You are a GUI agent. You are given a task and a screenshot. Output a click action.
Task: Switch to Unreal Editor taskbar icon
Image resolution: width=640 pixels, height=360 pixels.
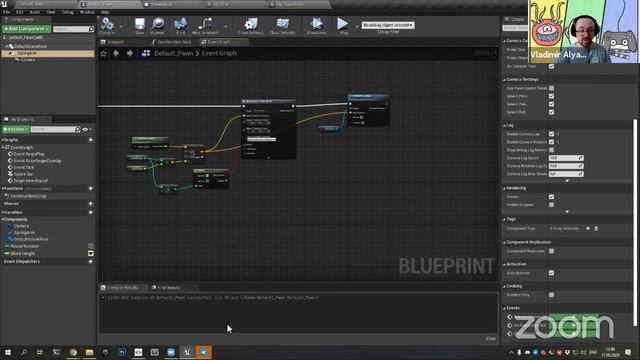point(187,352)
